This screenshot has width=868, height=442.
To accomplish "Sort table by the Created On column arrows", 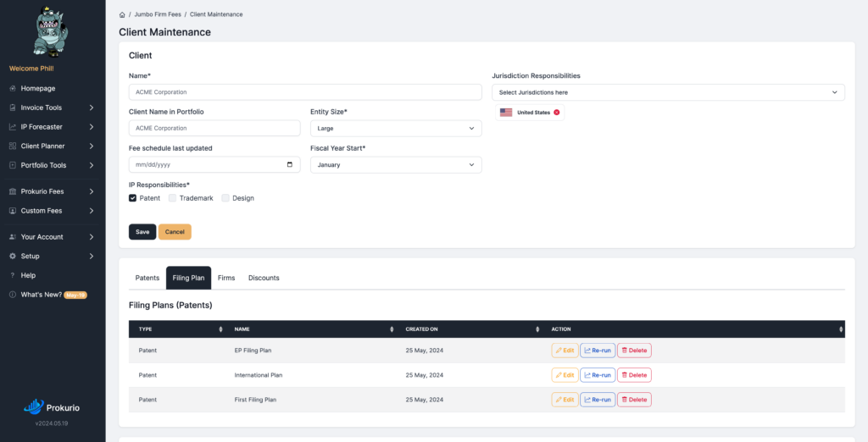I will pos(537,329).
